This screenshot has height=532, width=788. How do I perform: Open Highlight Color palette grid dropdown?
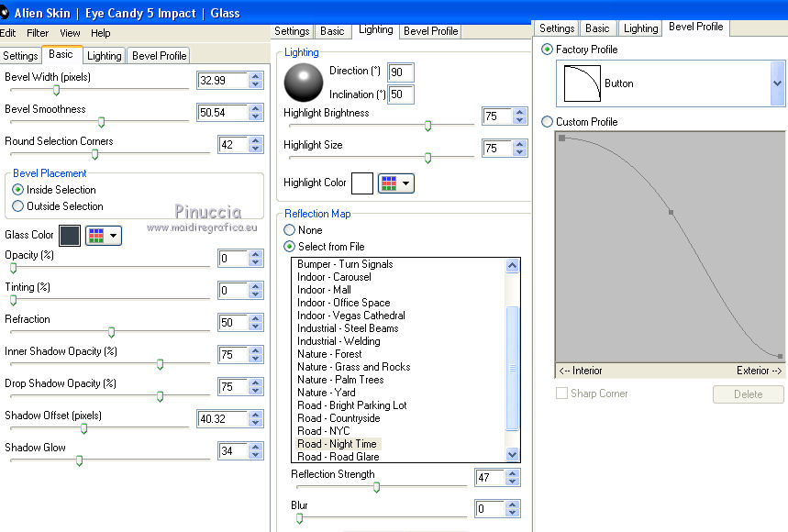click(396, 183)
